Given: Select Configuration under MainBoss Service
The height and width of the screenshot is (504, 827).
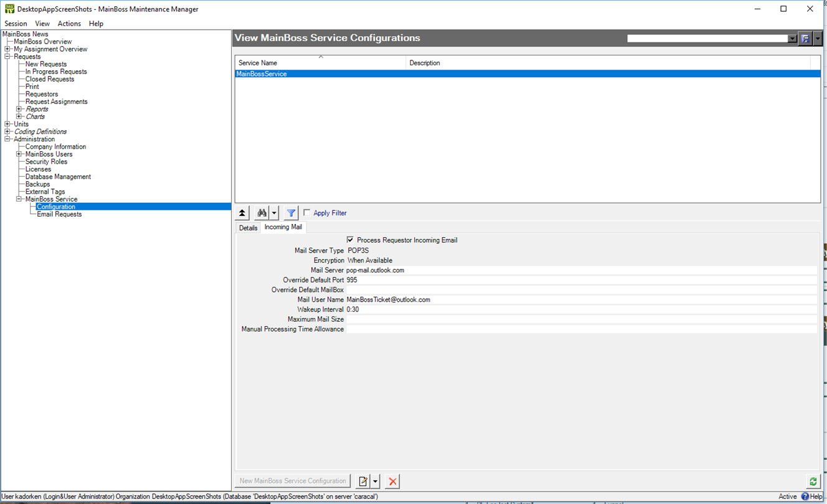Looking at the screenshot, I should (x=56, y=207).
